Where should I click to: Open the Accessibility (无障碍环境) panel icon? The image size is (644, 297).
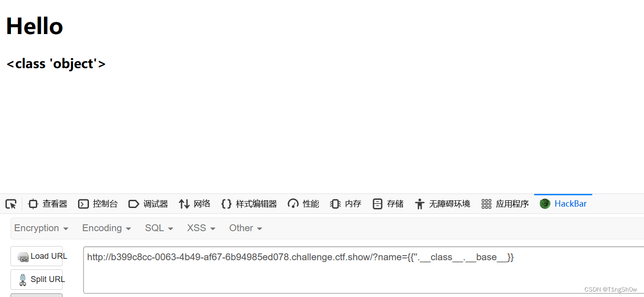click(x=420, y=204)
